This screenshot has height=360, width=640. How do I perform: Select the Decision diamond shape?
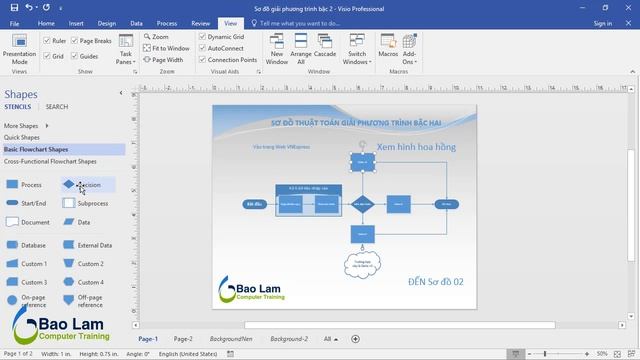click(88, 185)
